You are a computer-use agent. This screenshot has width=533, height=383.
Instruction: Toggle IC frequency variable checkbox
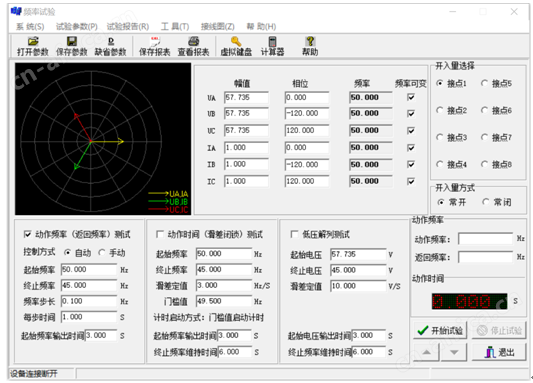[x=411, y=181]
